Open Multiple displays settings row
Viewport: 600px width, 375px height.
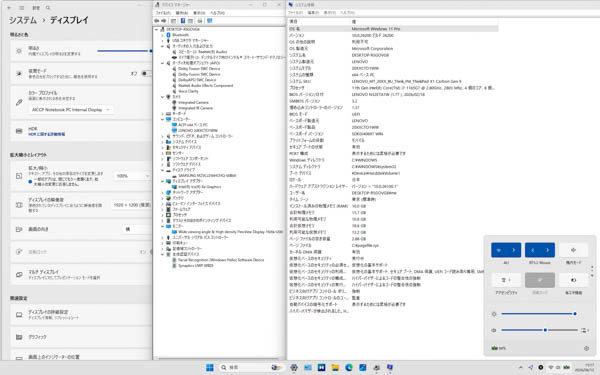coord(81,274)
